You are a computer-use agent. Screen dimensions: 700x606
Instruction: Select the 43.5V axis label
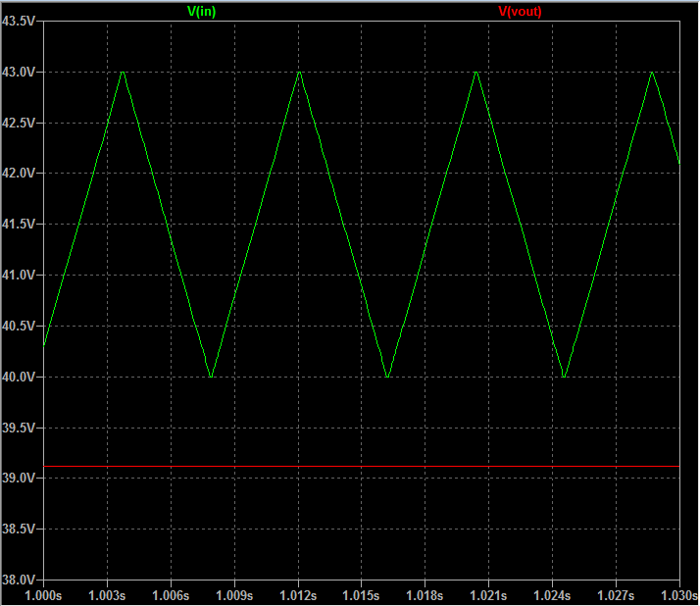coord(18,21)
